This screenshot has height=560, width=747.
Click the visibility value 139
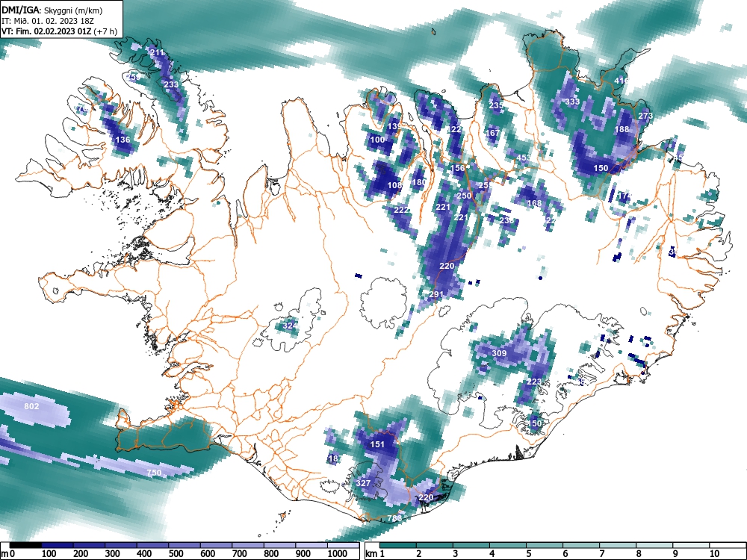pos(394,126)
